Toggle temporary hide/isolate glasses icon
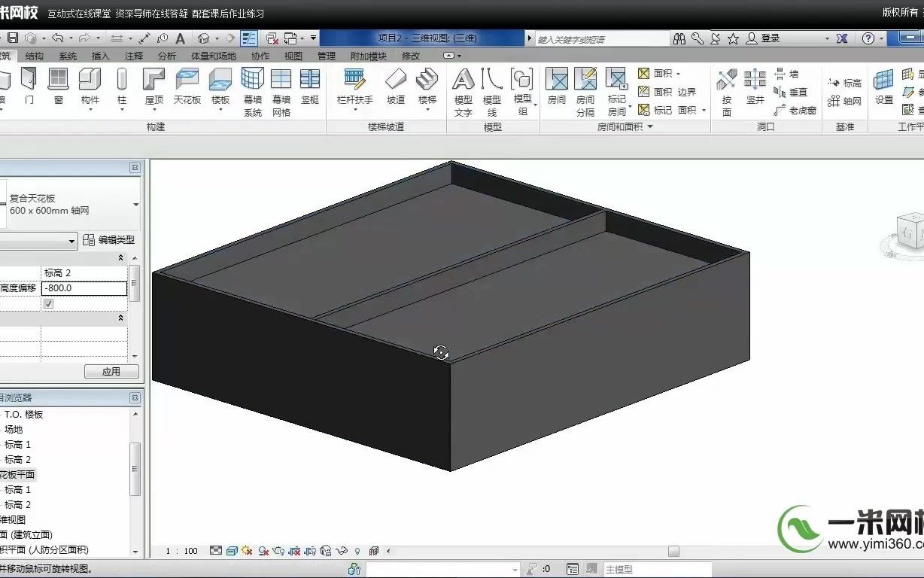 coord(342,550)
